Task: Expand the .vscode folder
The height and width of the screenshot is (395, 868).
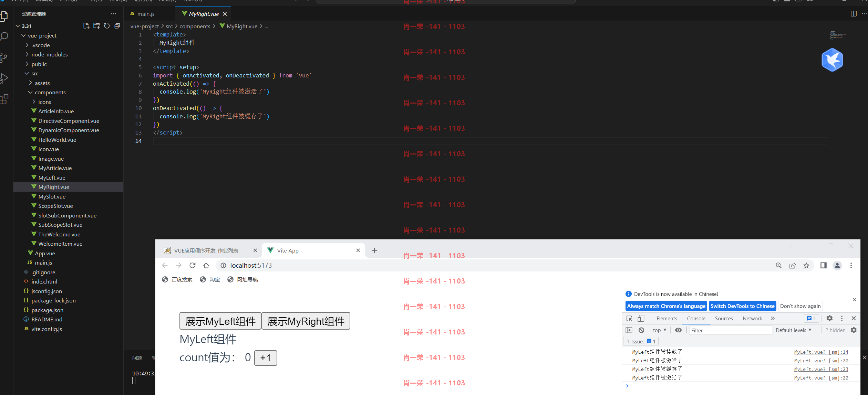Action: click(x=27, y=45)
